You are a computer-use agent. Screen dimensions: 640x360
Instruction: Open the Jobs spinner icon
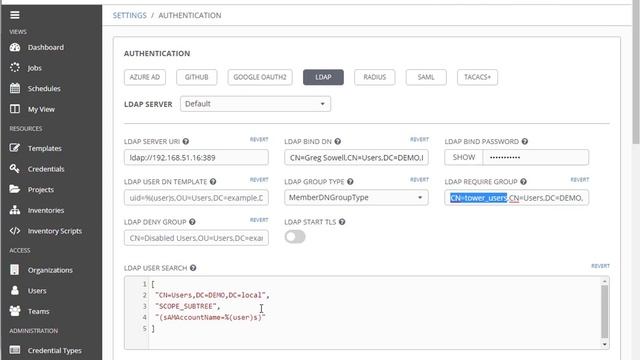coord(15,68)
